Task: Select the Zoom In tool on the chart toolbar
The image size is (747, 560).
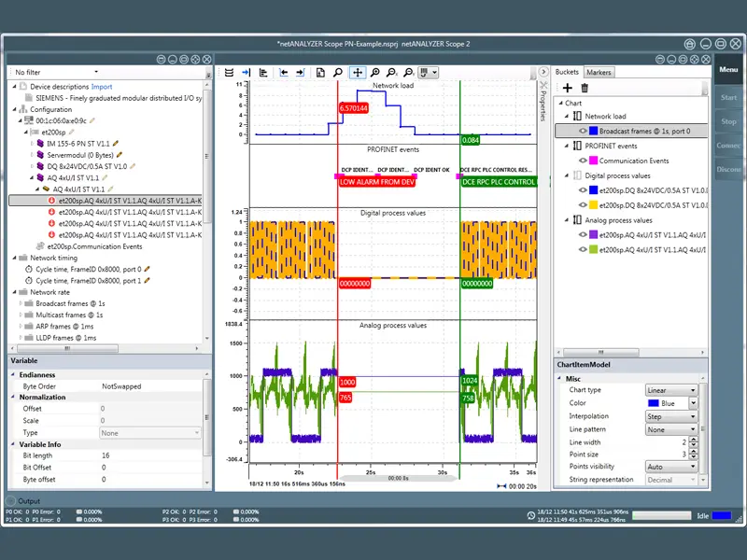Action: 375,72
